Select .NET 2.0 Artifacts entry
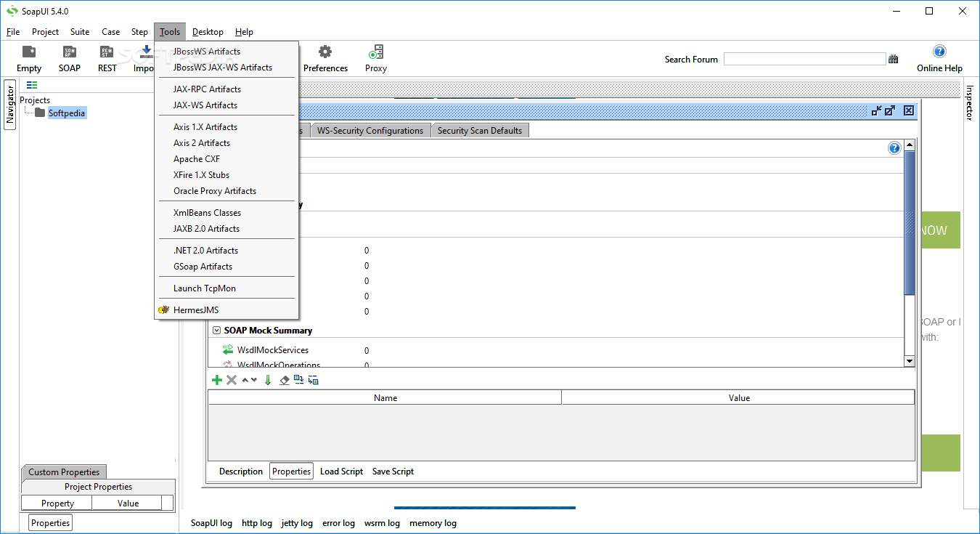Screen dimensions: 980x534 [x=226, y=251]
